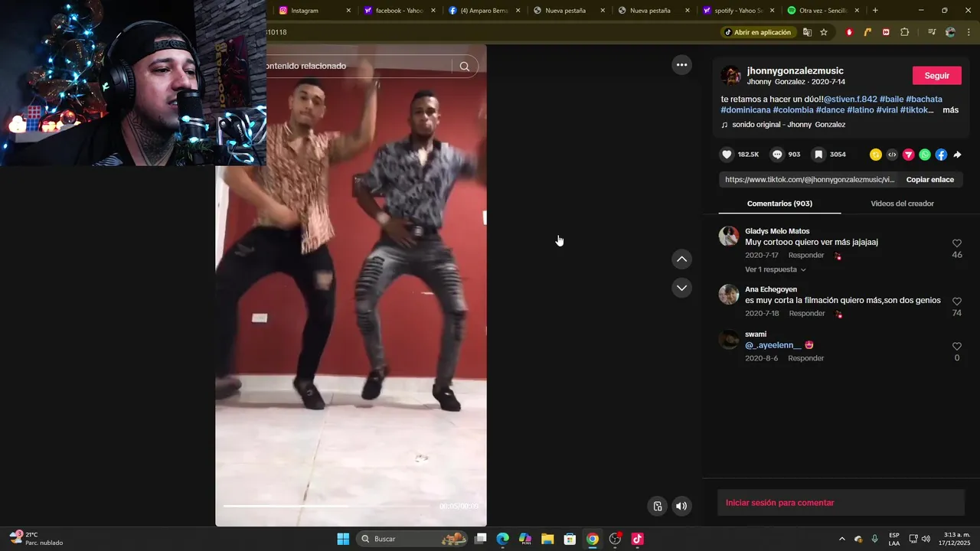Click the red hand blocker extension

(849, 32)
